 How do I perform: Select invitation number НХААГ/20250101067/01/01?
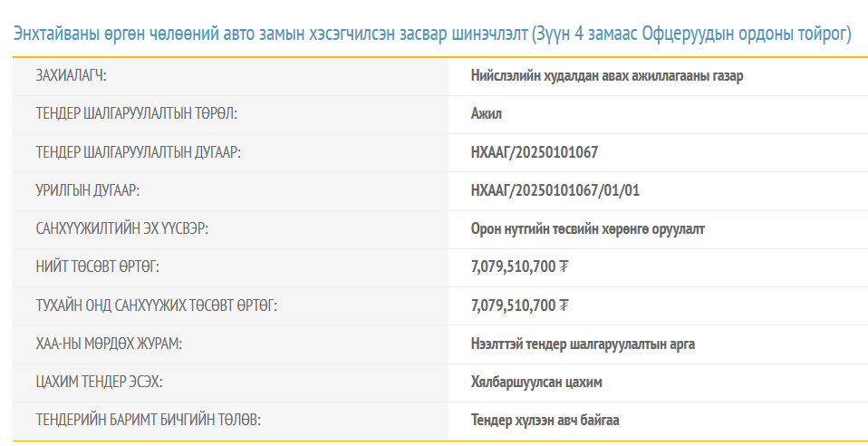point(555,190)
